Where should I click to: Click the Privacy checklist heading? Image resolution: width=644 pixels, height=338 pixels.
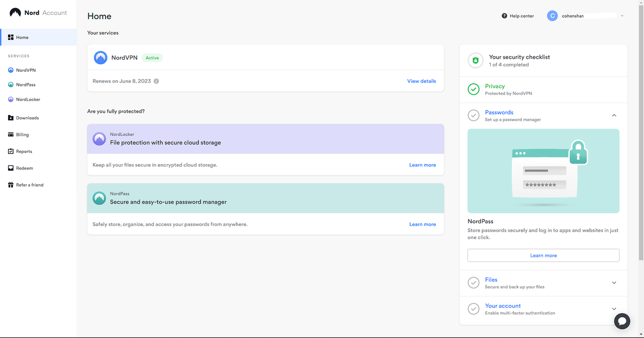(x=495, y=86)
